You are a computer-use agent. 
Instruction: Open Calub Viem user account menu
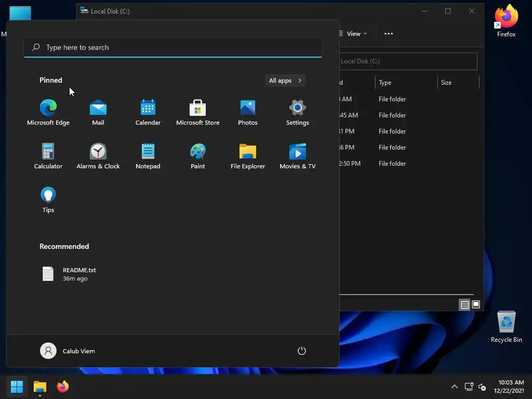pyautogui.click(x=68, y=351)
